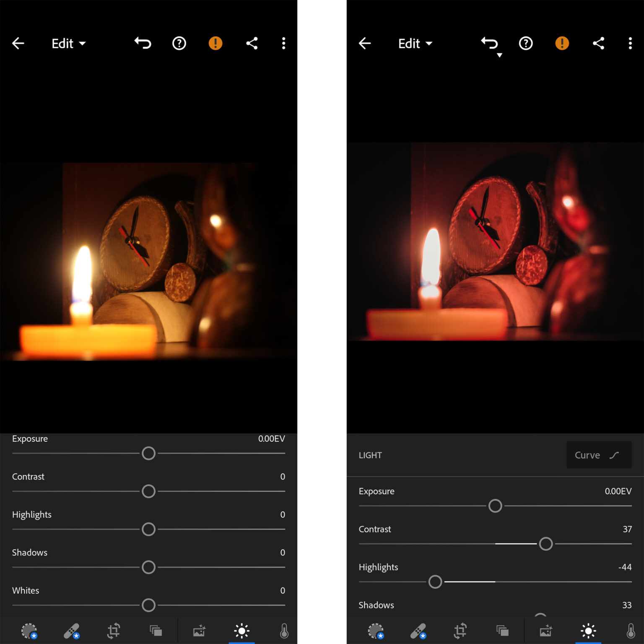Select the Healing brush tool in the left toolbar

pos(72,631)
